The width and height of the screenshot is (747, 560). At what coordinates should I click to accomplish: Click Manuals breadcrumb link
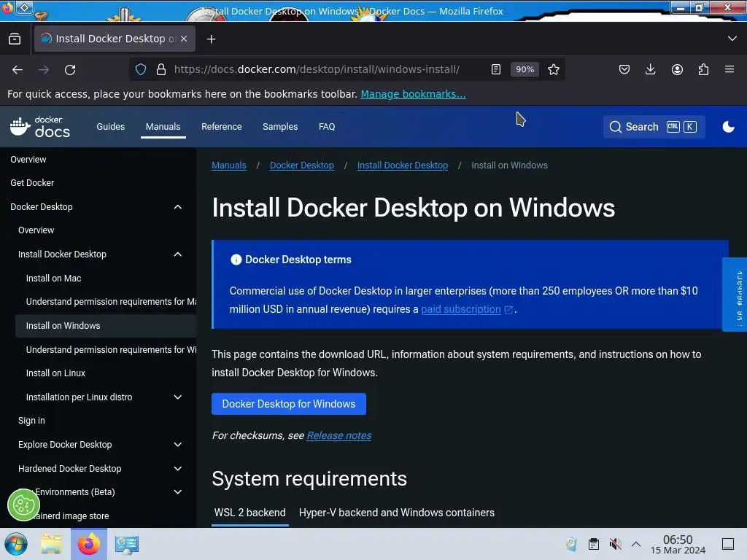point(228,166)
